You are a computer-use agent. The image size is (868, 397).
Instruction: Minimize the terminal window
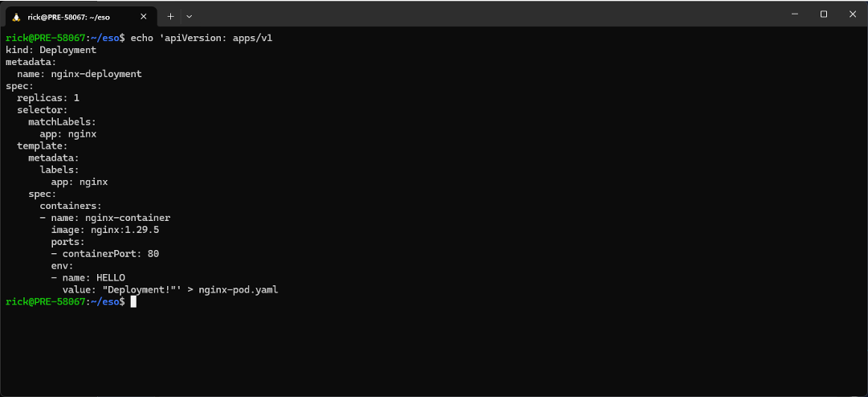coord(795,14)
